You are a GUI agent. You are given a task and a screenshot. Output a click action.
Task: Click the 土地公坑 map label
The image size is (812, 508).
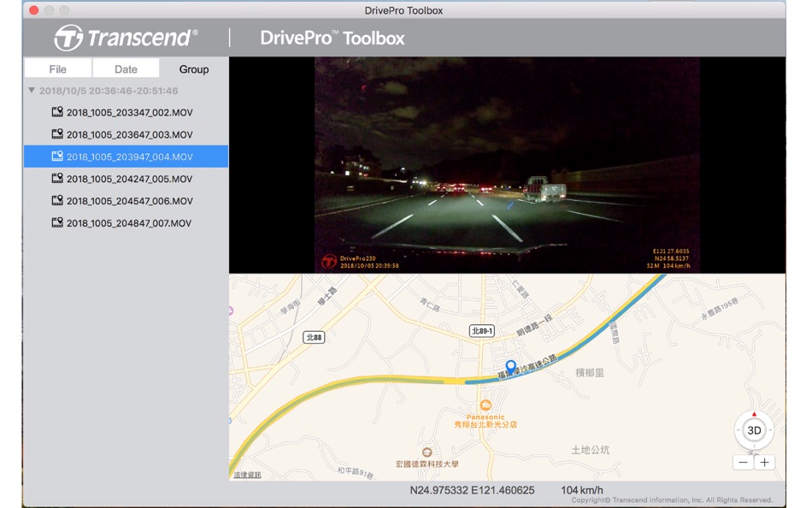click(590, 450)
